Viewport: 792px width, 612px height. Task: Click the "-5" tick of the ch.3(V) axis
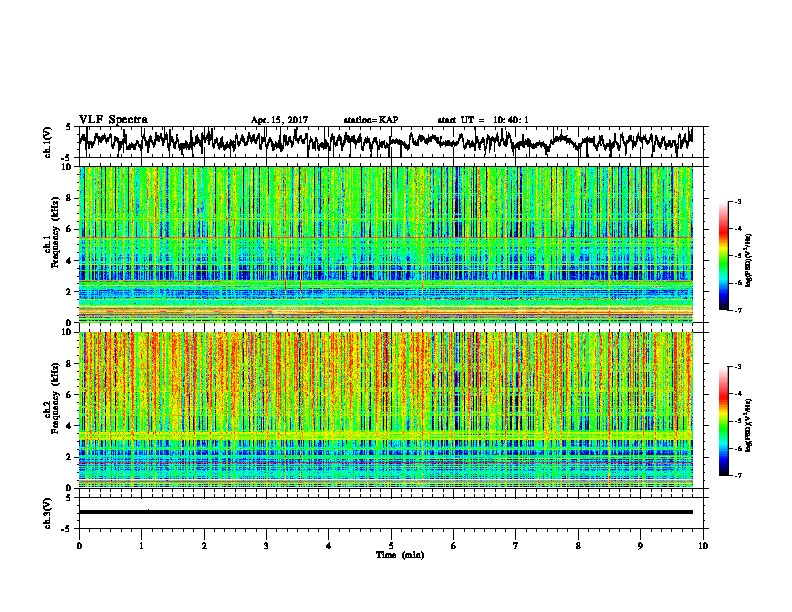coord(66,529)
